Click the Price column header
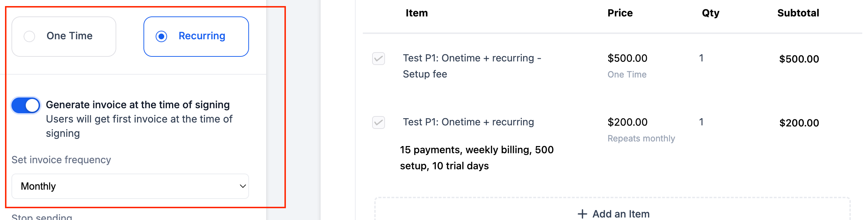The image size is (868, 220). coord(620,13)
